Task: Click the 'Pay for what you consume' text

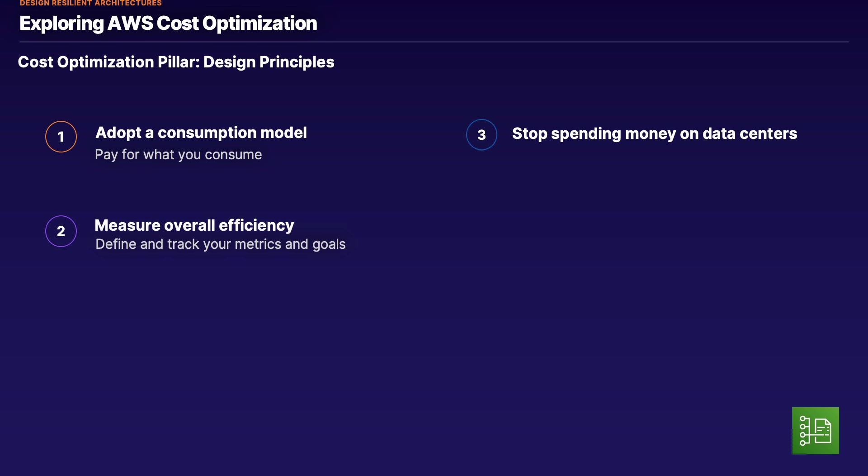Action: coord(178,155)
